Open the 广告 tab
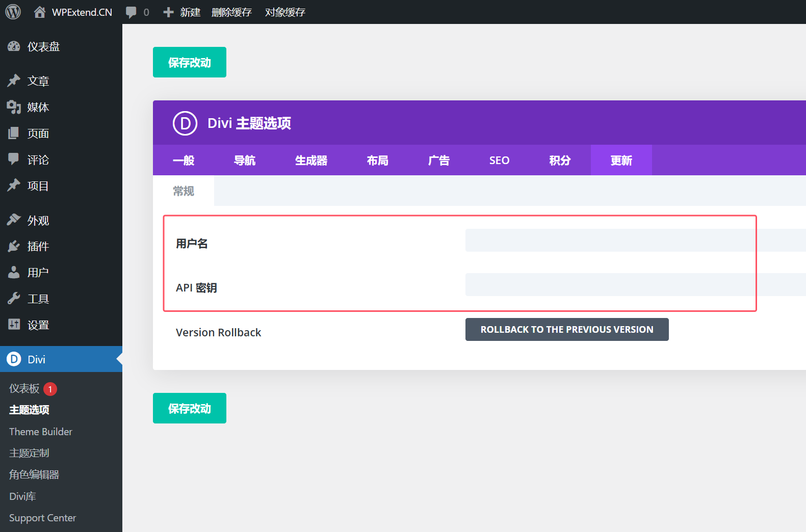This screenshot has width=806, height=532. 439,160
